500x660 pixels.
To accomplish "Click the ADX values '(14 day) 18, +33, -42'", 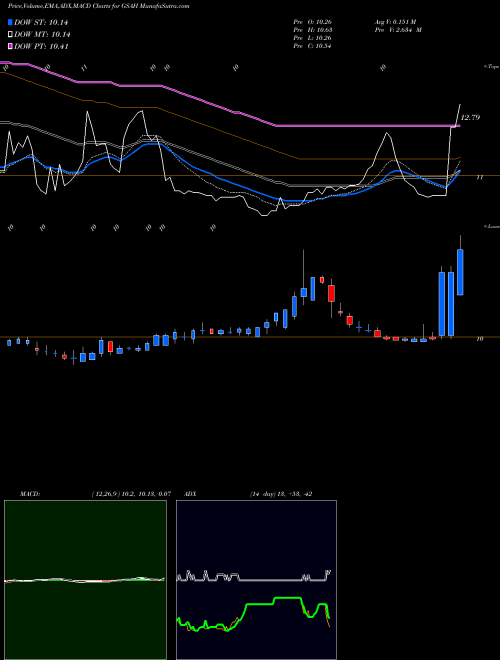I will 281,494.
